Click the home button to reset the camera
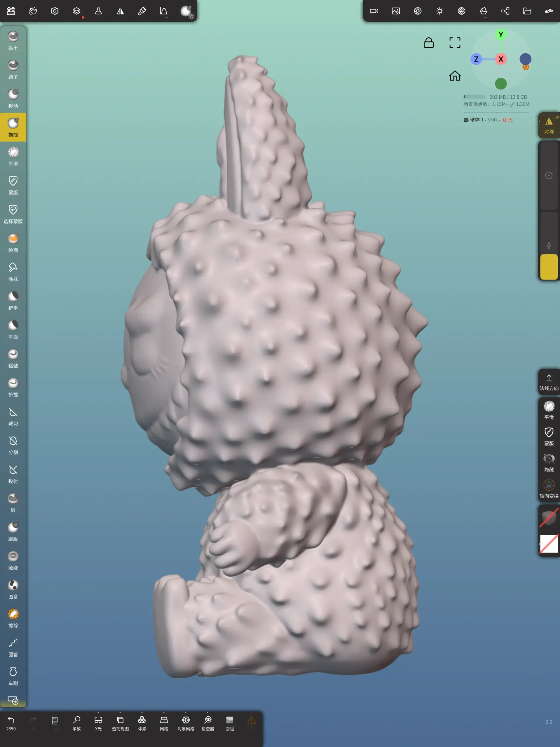 [454, 76]
